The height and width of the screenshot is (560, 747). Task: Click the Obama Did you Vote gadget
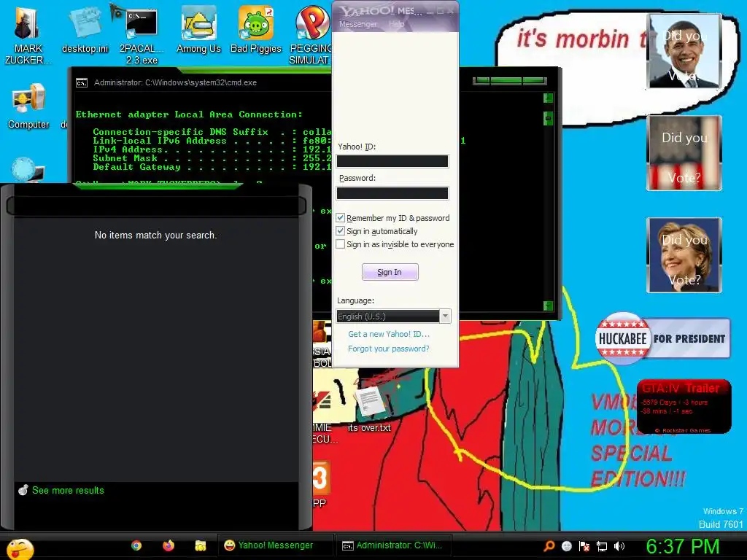[x=684, y=51]
